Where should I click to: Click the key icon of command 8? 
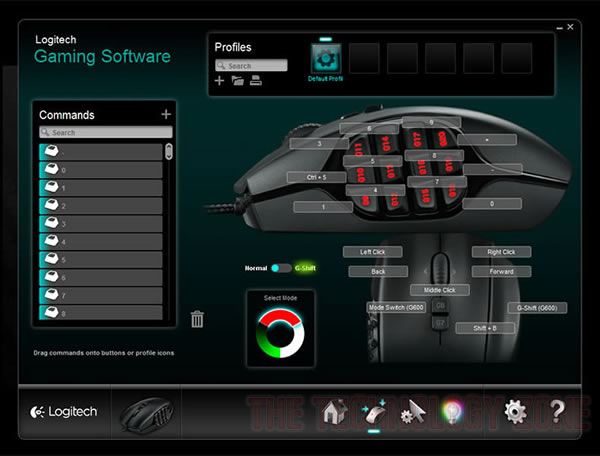pyautogui.click(x=51, y=312)
